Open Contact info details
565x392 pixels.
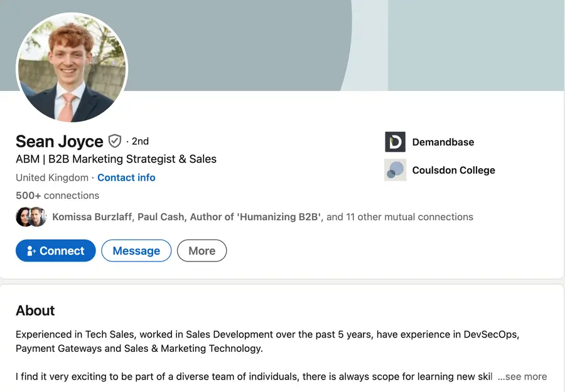126,177
